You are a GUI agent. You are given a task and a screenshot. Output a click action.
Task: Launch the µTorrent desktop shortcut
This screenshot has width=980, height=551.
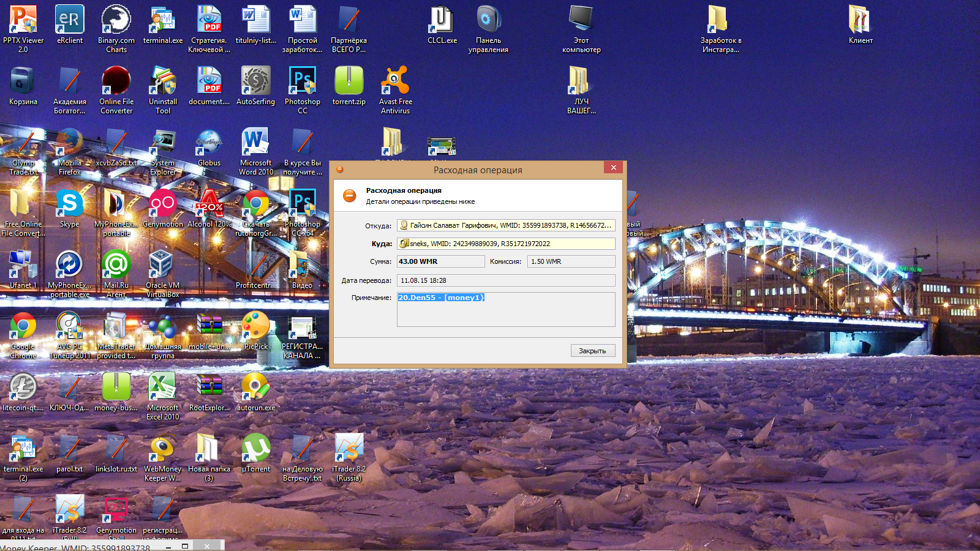click(x=256, y=453)
